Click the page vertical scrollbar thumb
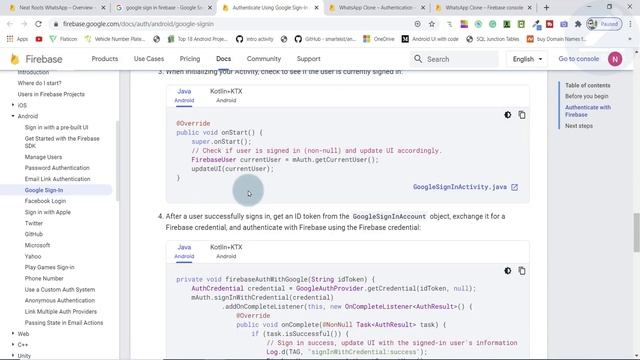 coord(636,233)
